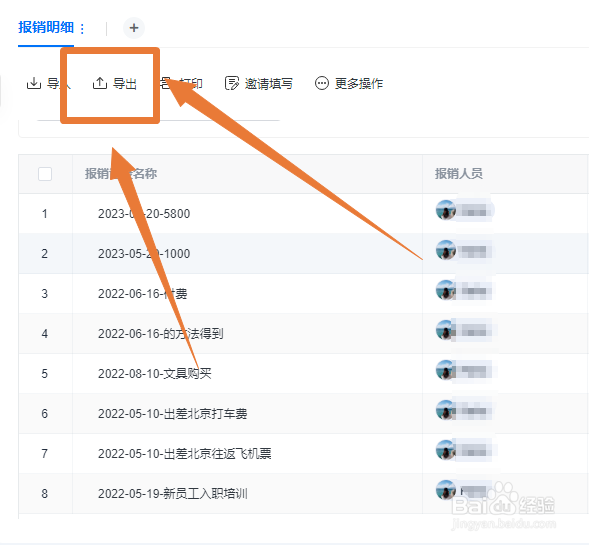This screenshot has height=545, width=589.
Task: Click the 邀请填写 label
Action: point(269,83)
